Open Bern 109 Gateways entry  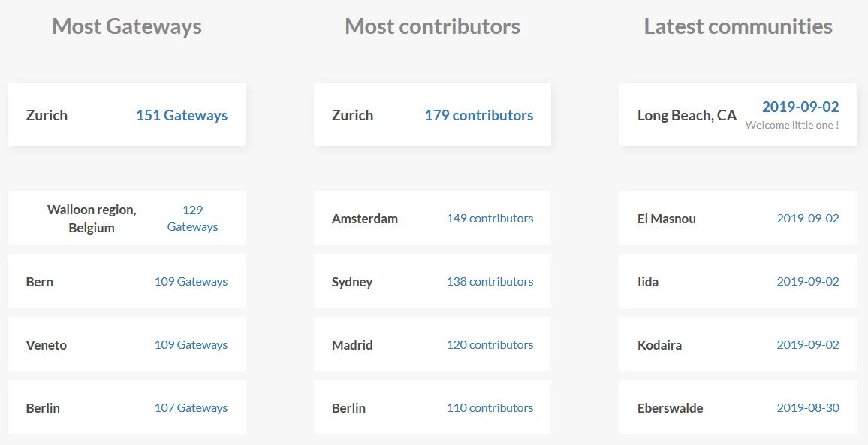pos(126,282)
